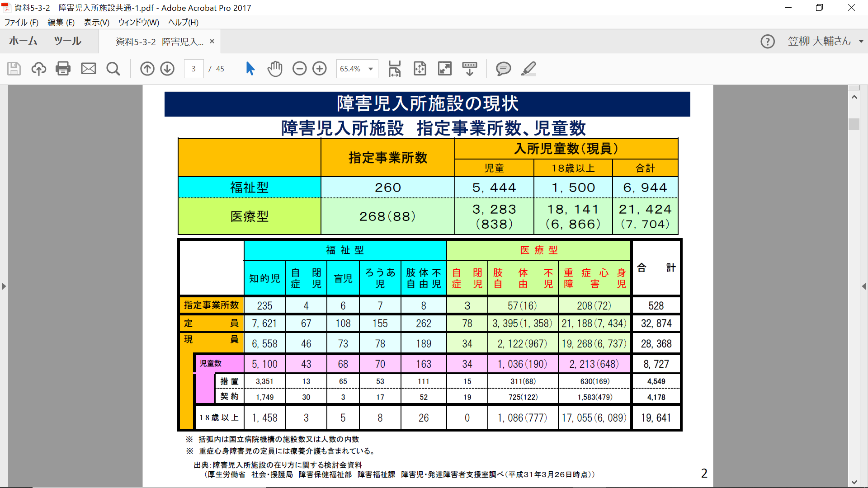The image size is (868, 488).
Task: Click the cloud upload icon
Action: point(39,69)
